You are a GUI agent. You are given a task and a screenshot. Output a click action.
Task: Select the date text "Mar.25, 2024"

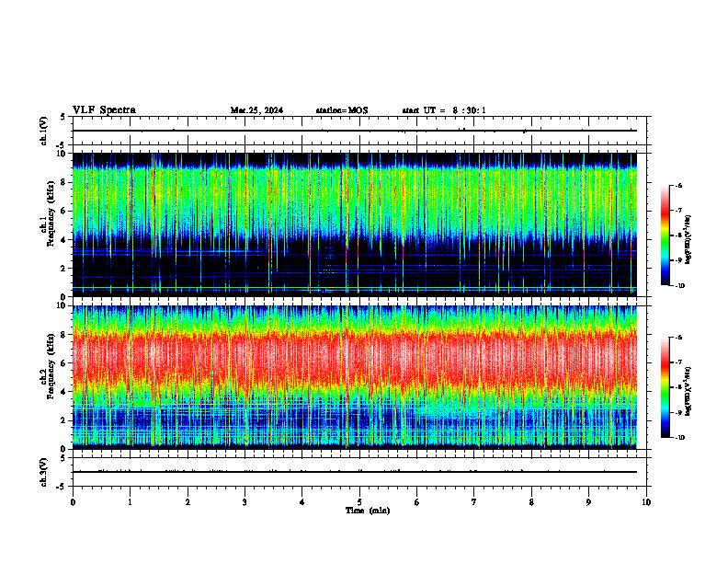(256, 110)
